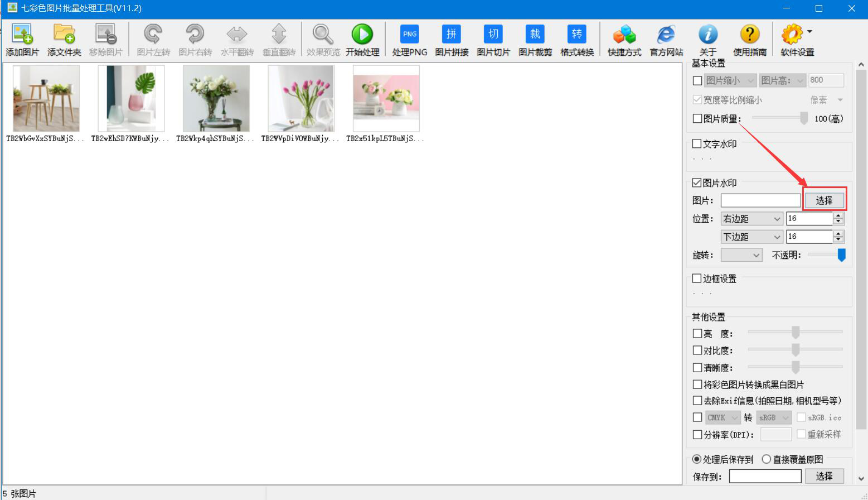Screen dimensions: 868x500
Task: Enable the 亮度 brightness checkbox
Action: coord(697,334)
